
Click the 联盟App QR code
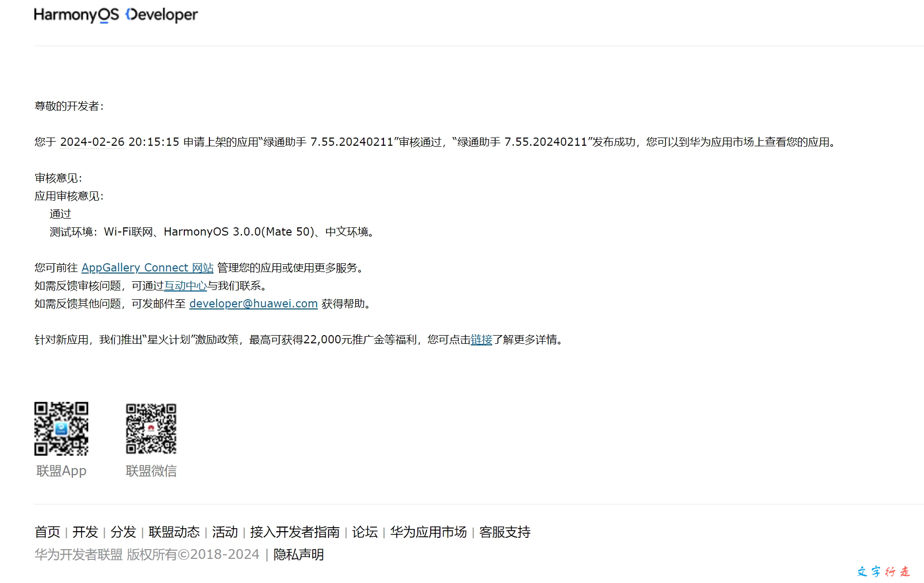[x=61, y=429]
